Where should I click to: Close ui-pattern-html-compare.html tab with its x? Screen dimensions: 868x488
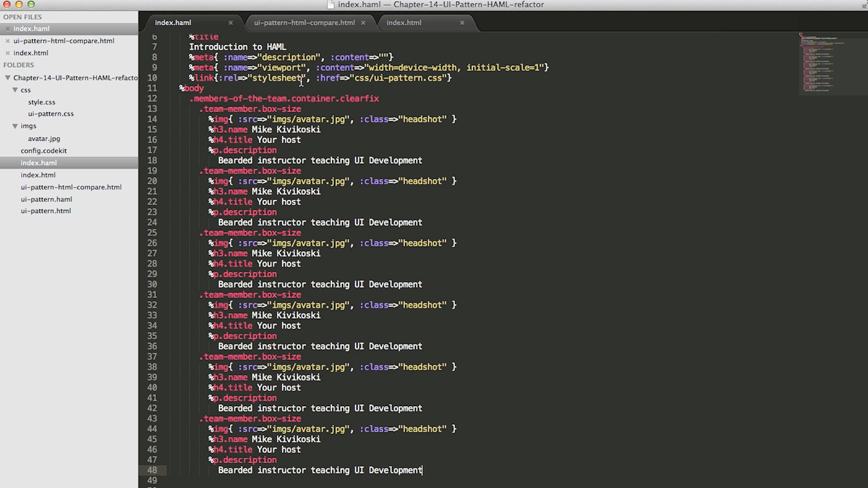tap(363, 23)
